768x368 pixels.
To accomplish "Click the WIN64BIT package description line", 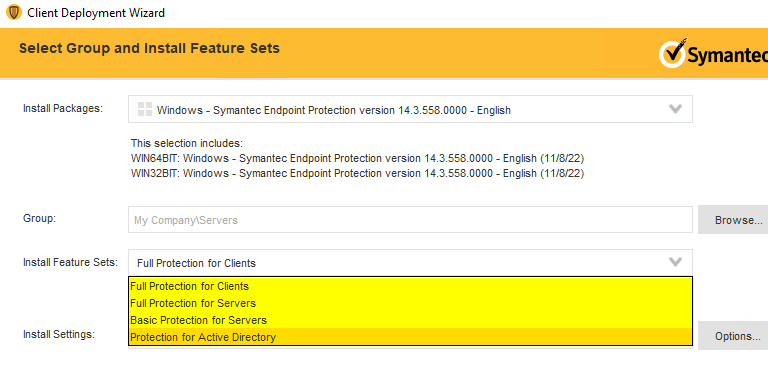I will tap(358, 159).
